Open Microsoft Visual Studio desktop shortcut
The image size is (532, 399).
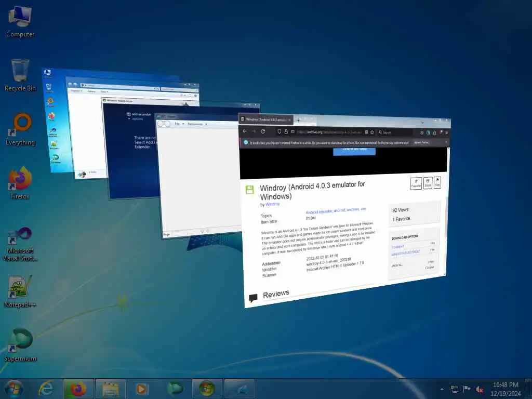[20, 244]
